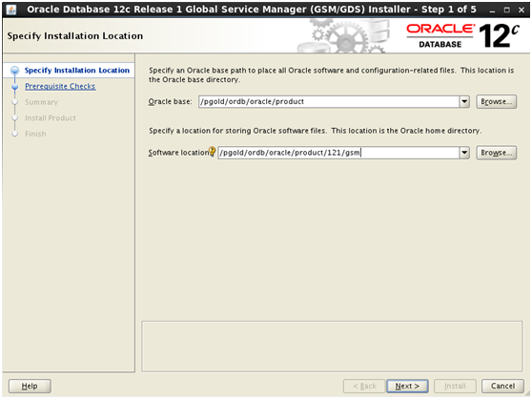The width and height of the screenshot is (532, 399).
Task: Focus the Oracle base path field
Action: pyautogui.click(x=329, y=101)
